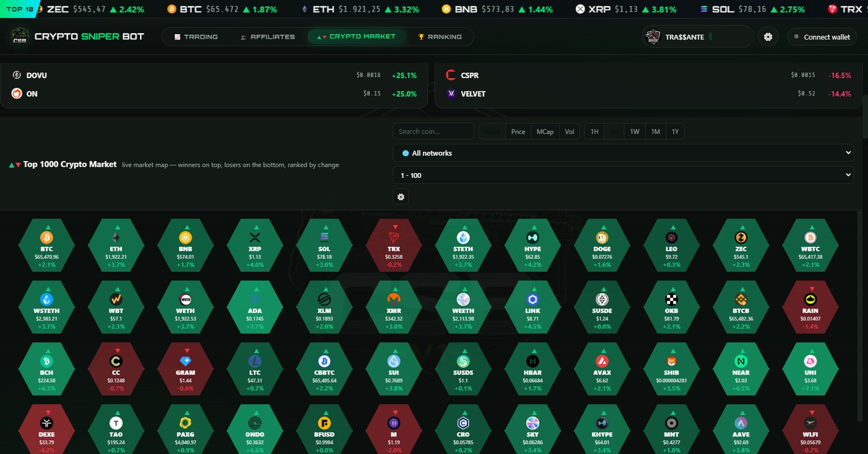Open the NEAR hexagon tile
This screenshot has width=868, height=454.
[741, 369]
